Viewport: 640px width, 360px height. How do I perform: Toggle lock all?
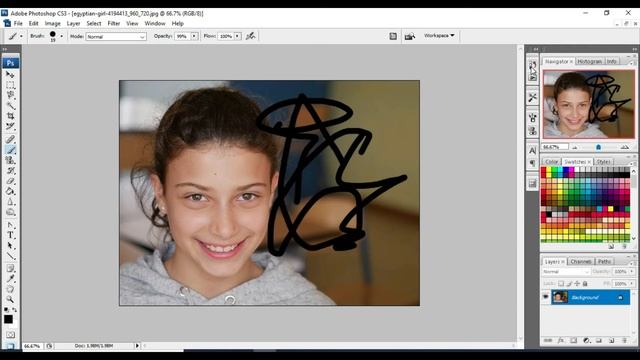(585, 283)
